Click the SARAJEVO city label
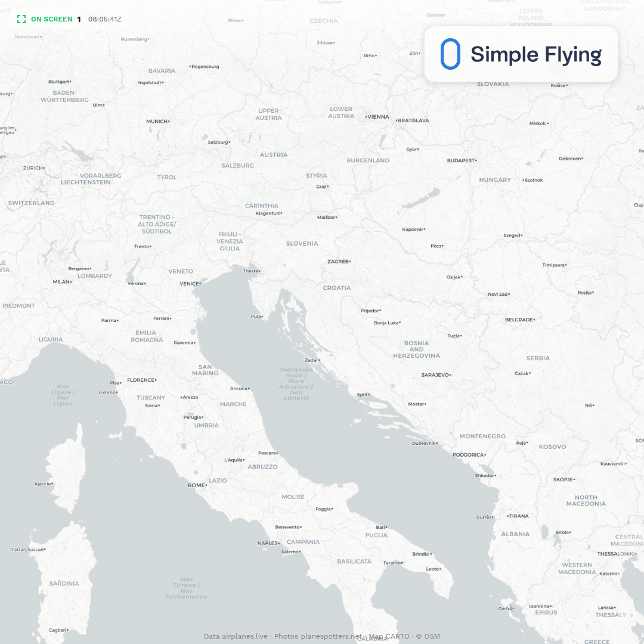Screen dimensions: 644x644 point(436,375)
